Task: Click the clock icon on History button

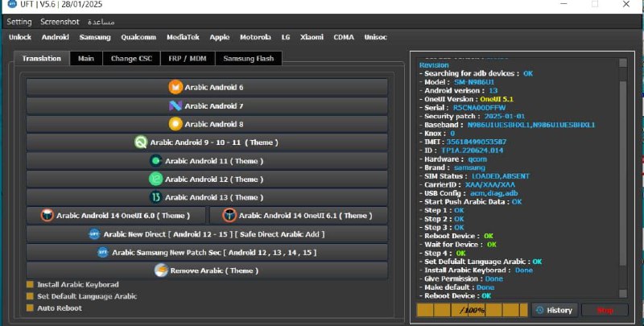Action: [540, 310]
